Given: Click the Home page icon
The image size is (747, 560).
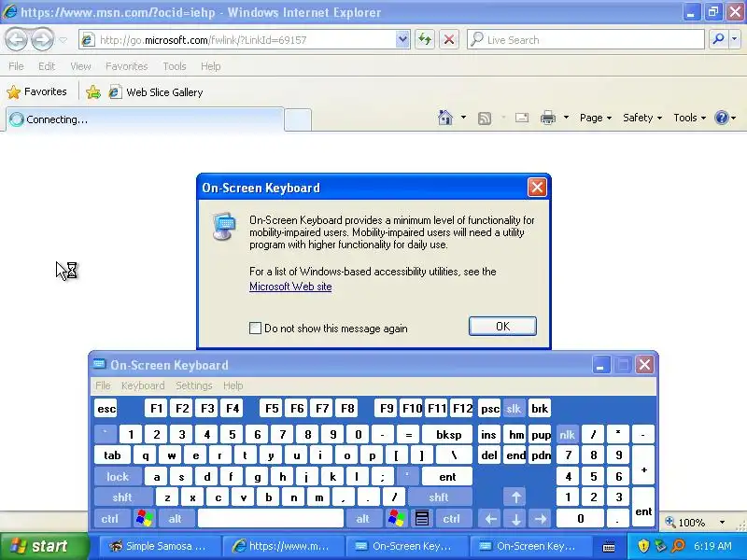Looking at the screenshot, I should (445, 118).
